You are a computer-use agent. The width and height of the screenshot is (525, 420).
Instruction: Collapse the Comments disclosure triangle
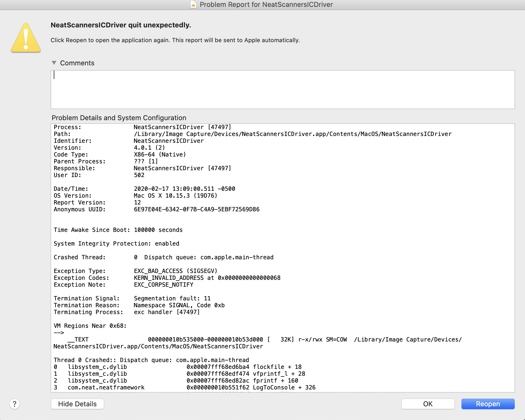click(x=54, y=63)
